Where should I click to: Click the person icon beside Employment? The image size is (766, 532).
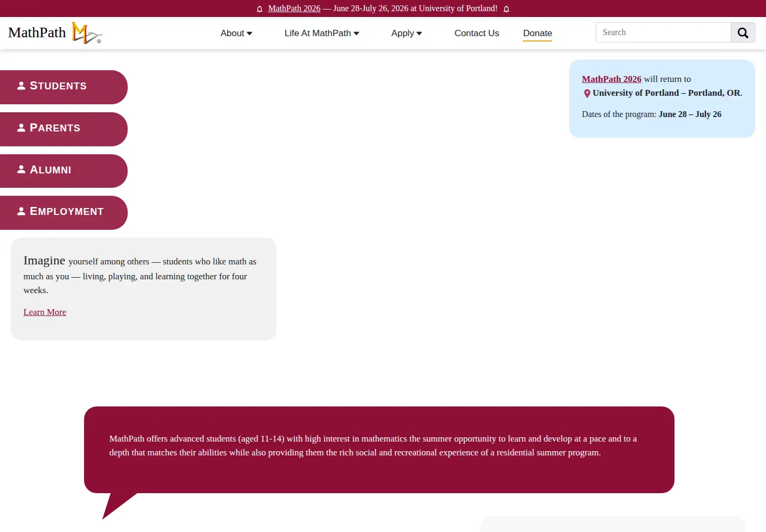click(x=21, y=211)
